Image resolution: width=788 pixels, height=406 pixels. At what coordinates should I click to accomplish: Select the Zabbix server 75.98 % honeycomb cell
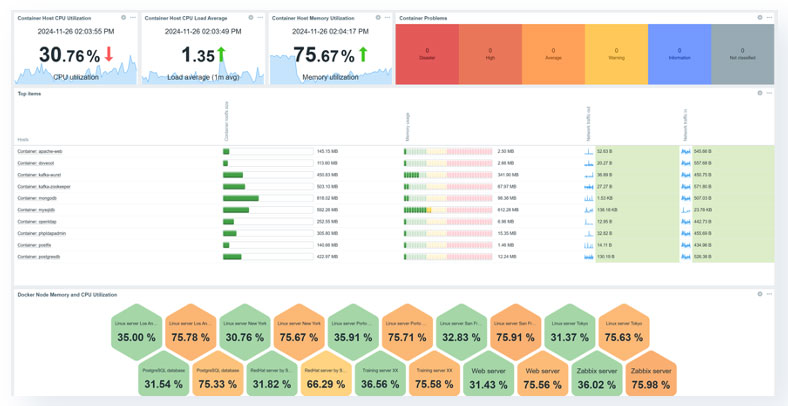click(x=650, y=378)
